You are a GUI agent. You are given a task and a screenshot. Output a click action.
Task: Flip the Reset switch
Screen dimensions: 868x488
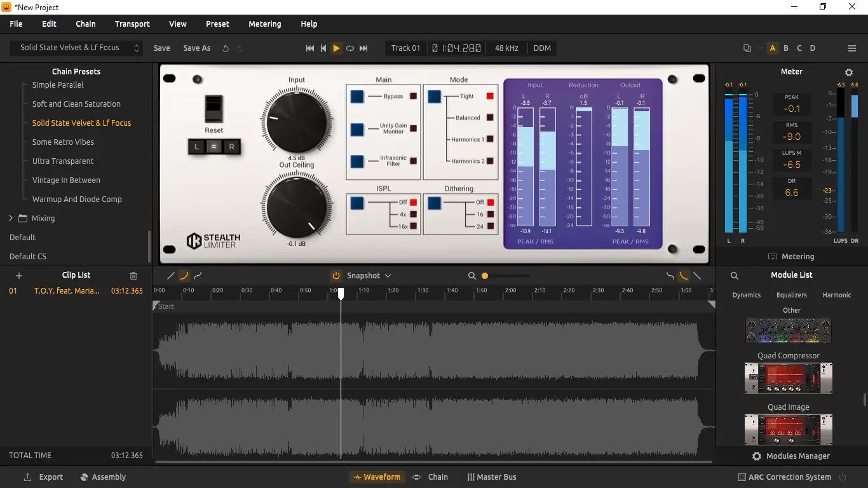coord(214,109)
